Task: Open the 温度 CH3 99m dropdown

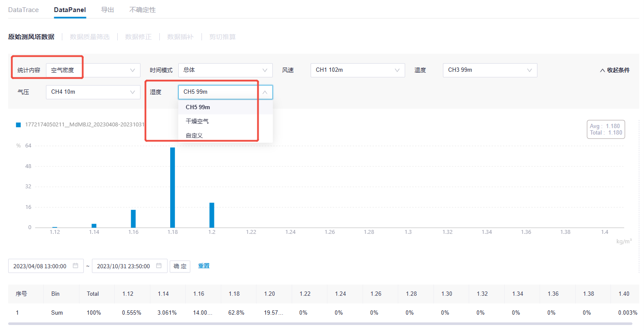Action: pyautogui.click(x=490, y=70)
